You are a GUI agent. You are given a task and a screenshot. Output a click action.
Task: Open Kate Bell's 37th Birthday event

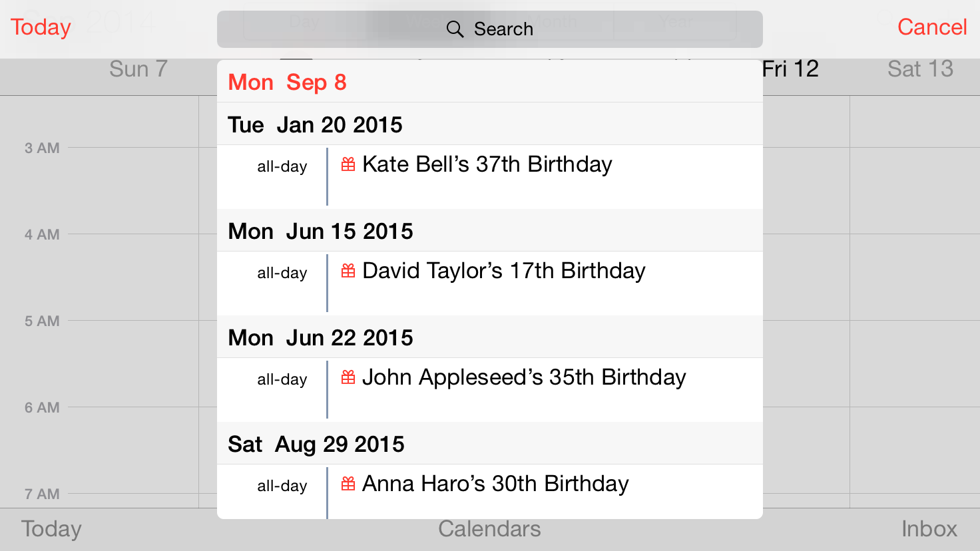(487, 164)
